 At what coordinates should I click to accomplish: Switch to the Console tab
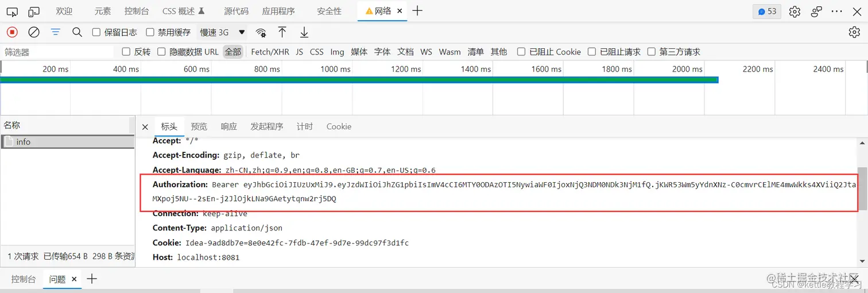pyautogui.click(x=137, y=11)
